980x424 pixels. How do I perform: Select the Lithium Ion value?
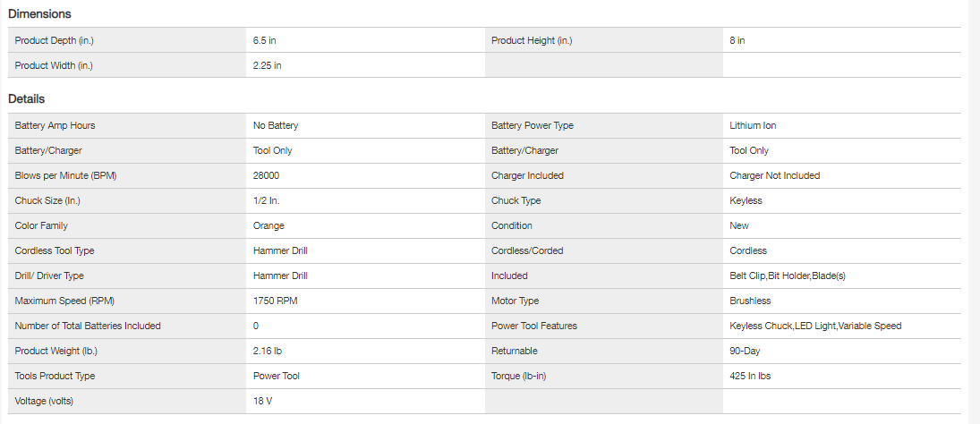(x=753, y=125)
